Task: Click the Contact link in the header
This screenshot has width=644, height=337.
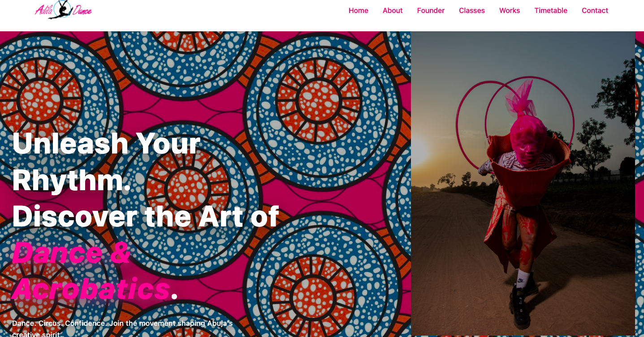Action: click(595, 10)
